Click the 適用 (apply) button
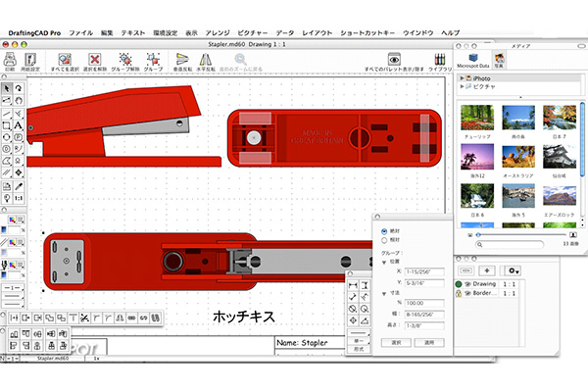The image size is (588, 392). pyautogui.click(x=428, y=344)
